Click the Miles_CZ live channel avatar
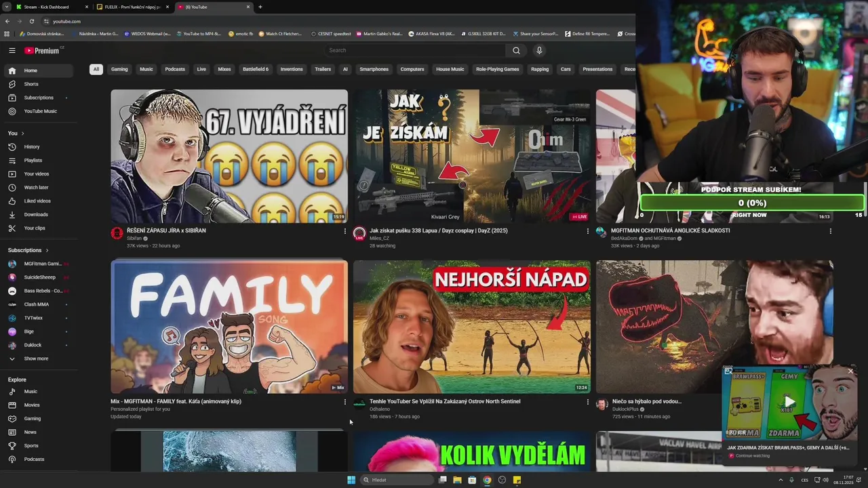868x488 pixels. coord(359,234)
